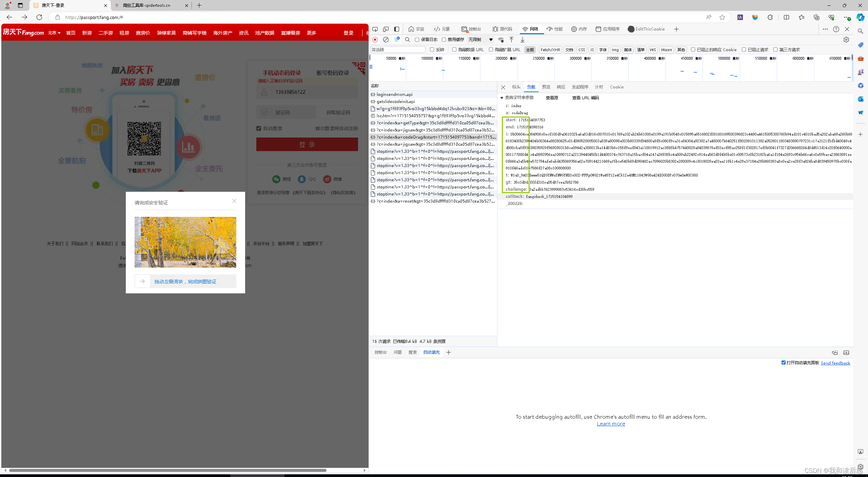Open network conditions wifi icon
Screen dimensions: 868x477
[501, 40]
